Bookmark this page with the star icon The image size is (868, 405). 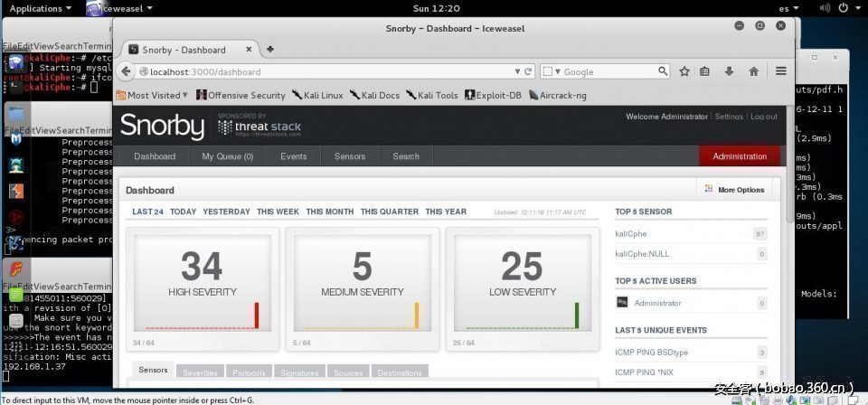[684, 71]
